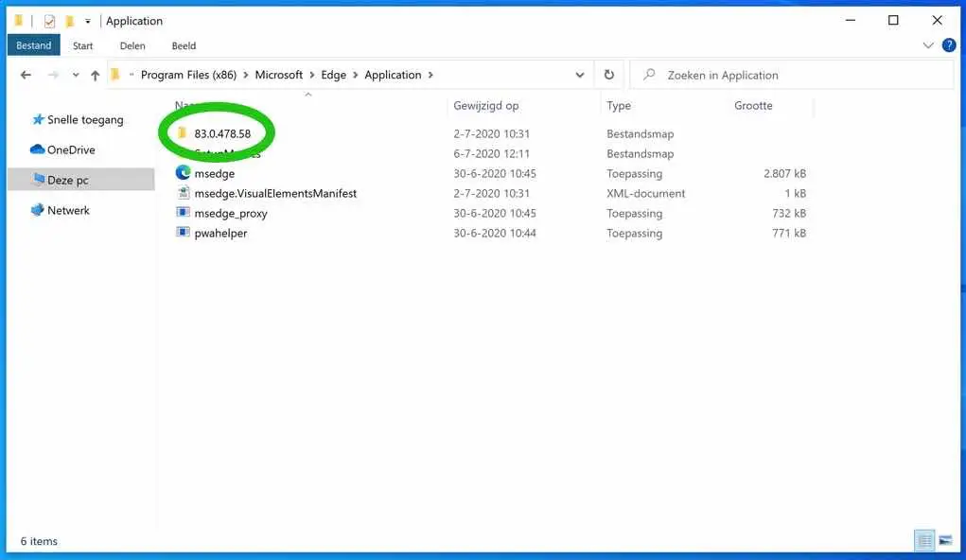
Task: Go up one folder level
Action: [x=95, y=75]
